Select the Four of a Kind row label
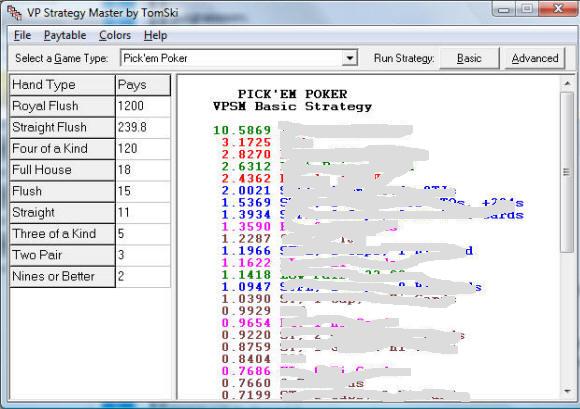This screenshot has height=409, width=580. click(62, 149)
